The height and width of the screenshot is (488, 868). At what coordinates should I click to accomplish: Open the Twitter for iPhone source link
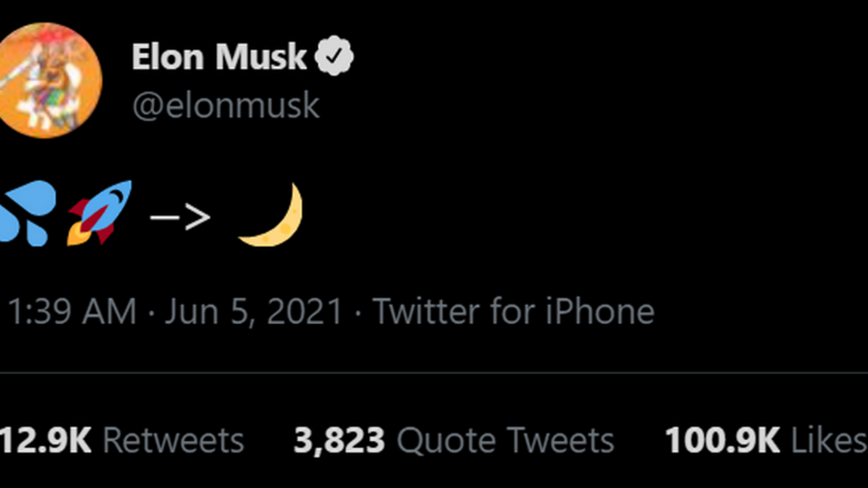click(513, 312)
